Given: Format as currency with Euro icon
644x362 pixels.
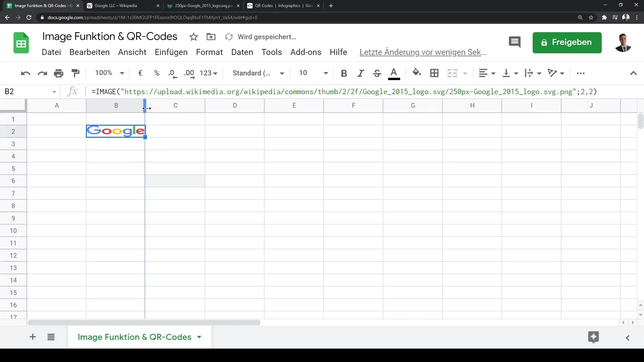Looking at the screenshot, I should (x=140, y=73).
